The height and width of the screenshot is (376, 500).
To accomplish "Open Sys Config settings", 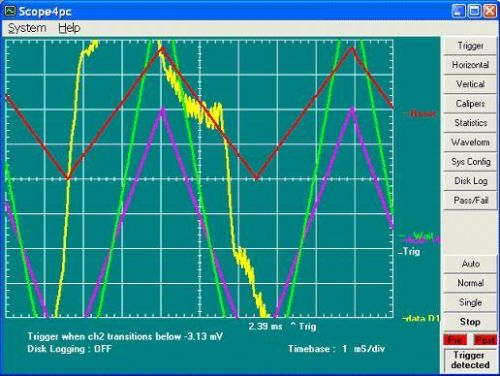I will tap(470, 162).
